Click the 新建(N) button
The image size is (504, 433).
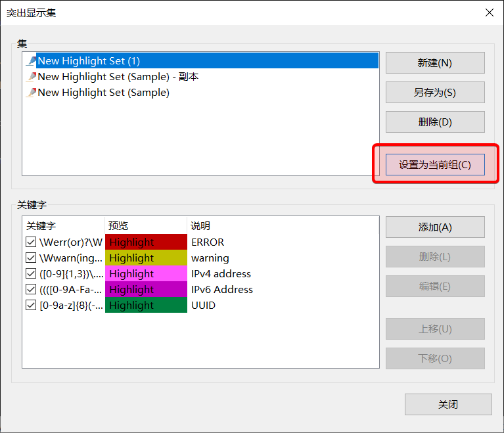point(435,63)
